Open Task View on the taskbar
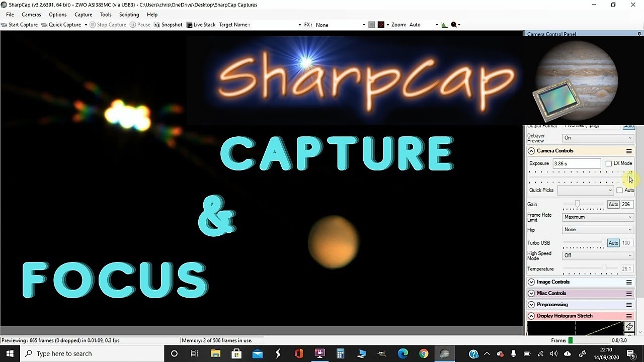Viewport: 644px width, 362px height. tap(194, 353)
